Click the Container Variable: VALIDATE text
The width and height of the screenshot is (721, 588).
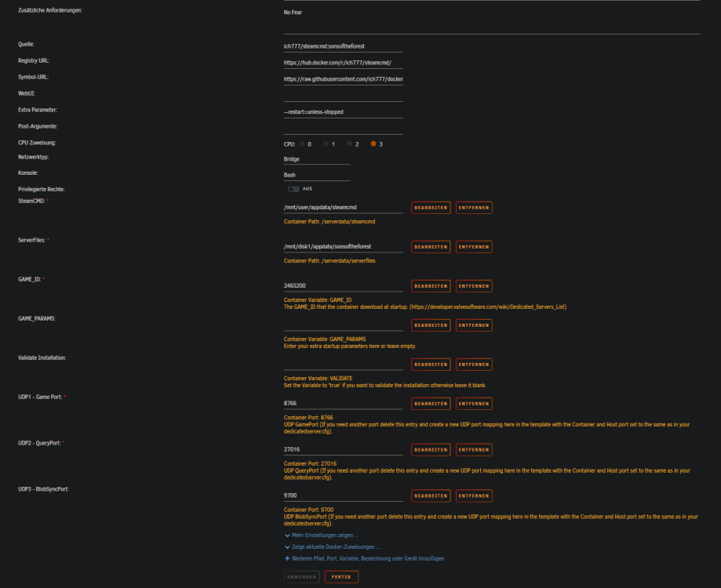319,379
